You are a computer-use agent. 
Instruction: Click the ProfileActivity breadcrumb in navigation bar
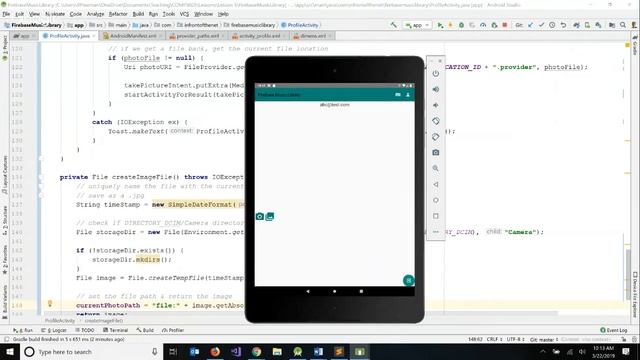click(x=300, y=25)
